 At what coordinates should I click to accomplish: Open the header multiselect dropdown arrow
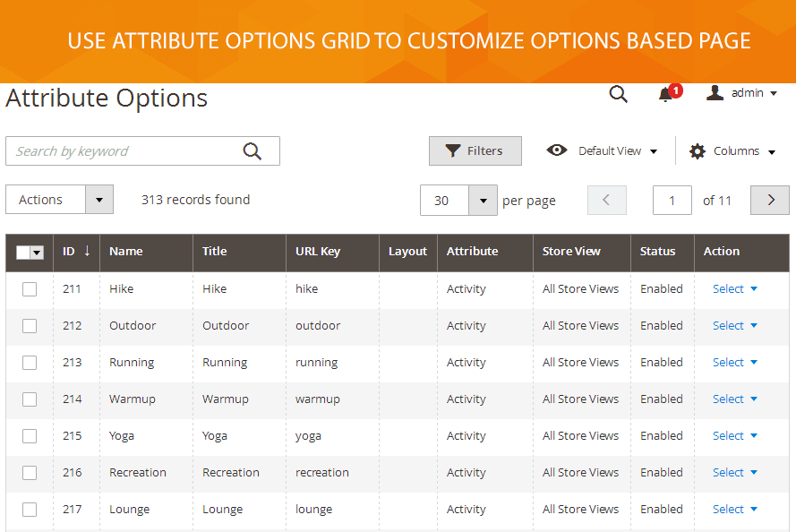[37, 253]
